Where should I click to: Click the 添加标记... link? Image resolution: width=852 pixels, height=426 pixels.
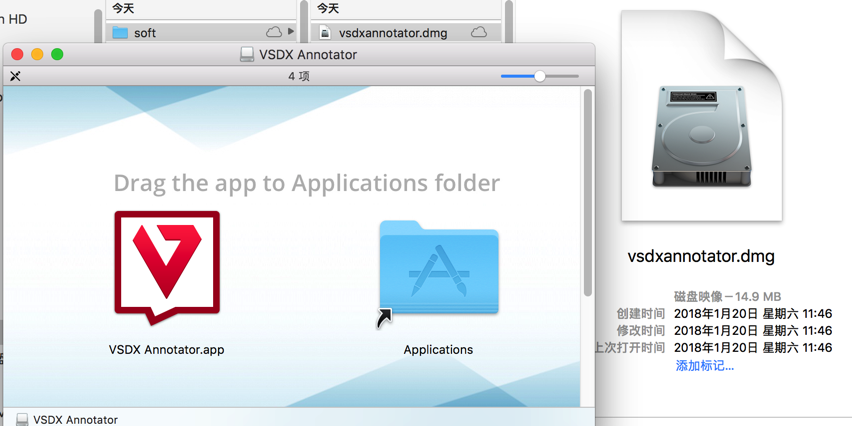(x=705, y=365)
